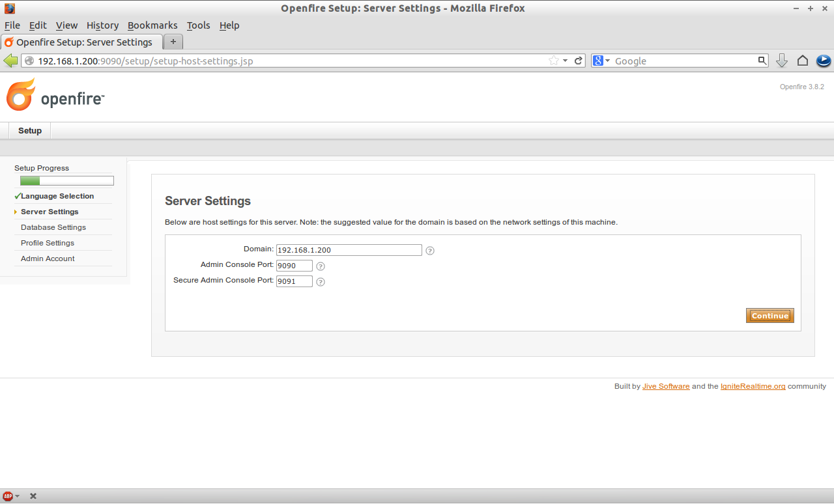
Task: Open the Adblock Plus icon in status bar
Action: coord(8,496)
